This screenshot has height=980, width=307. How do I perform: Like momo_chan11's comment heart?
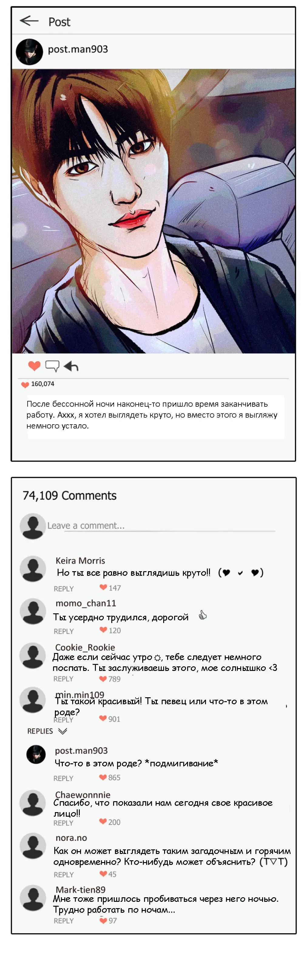tap(103, 630)
